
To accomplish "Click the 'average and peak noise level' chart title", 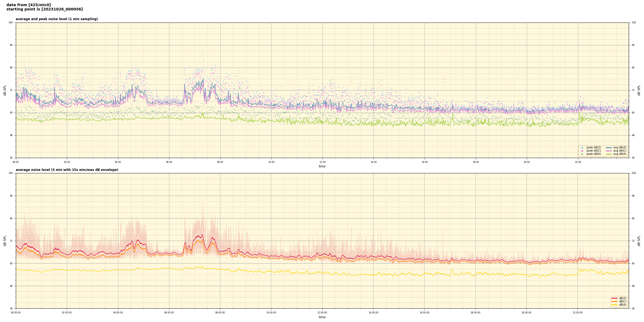I will (x=57, y=19).
